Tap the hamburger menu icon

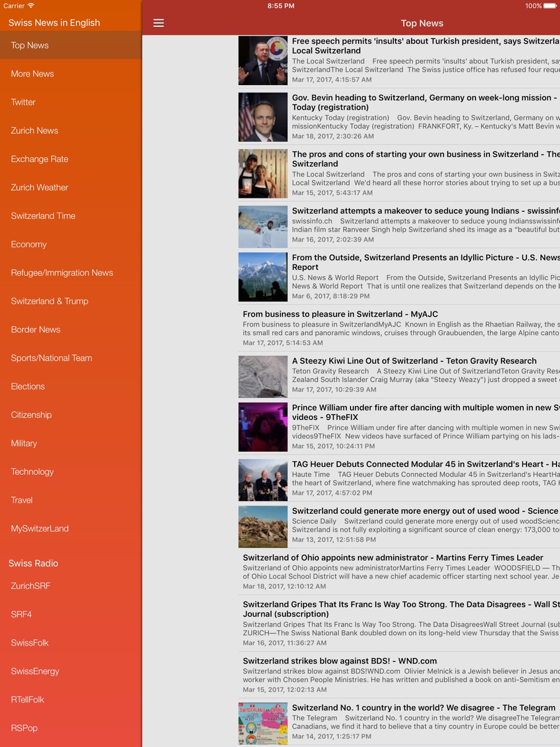[159, 23]
